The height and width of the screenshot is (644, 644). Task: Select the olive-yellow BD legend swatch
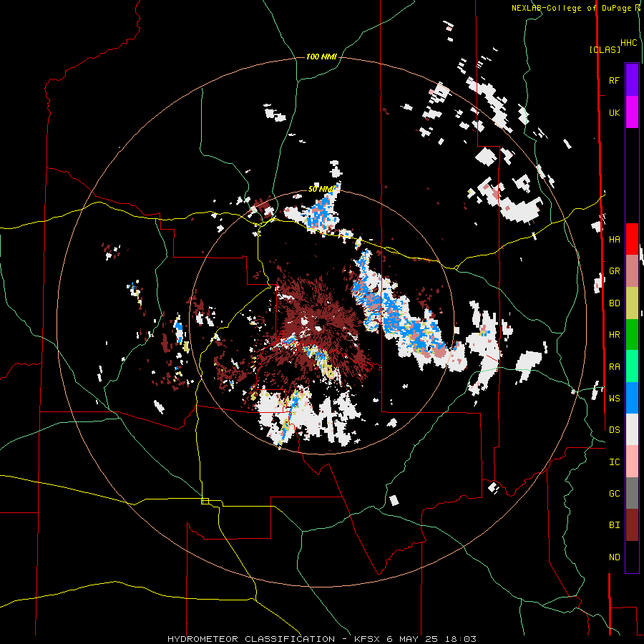632,303
